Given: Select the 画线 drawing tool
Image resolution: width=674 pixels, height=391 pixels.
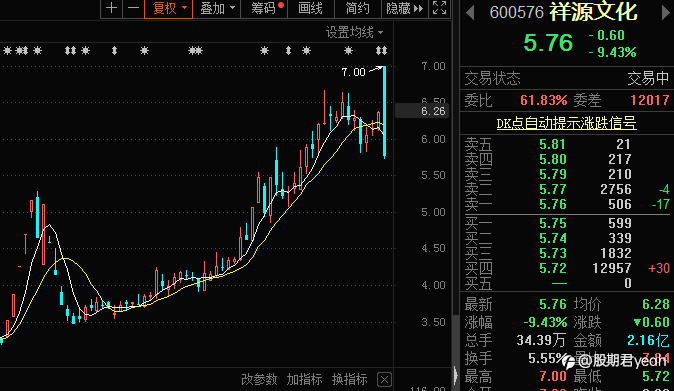Looking at the screenshot, I should pos(310,8).
